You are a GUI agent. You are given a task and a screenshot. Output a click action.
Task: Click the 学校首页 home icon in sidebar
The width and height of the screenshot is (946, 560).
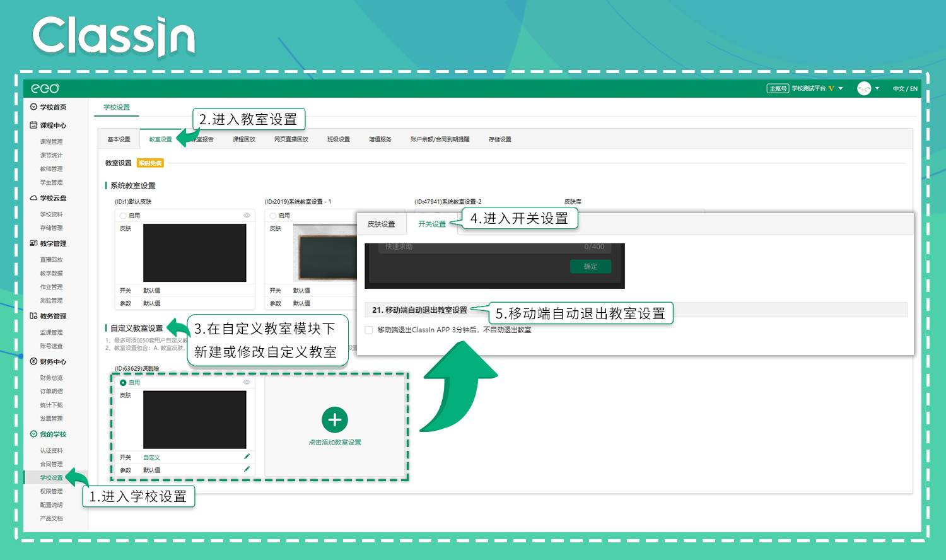coord(33,107)
